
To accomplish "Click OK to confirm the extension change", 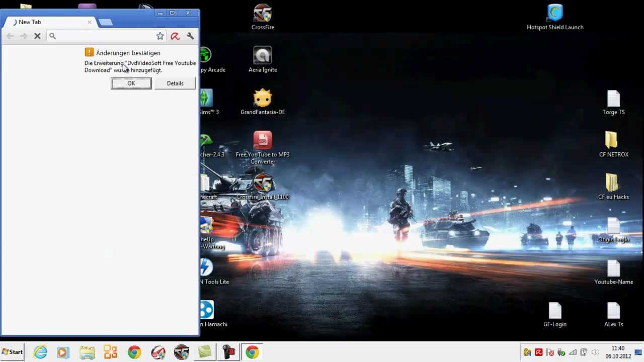I will click(x=131, y=83).
